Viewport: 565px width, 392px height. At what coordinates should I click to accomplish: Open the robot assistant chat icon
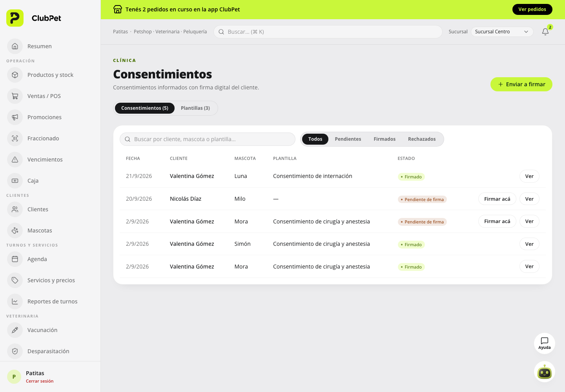pyautogui.click(x=545, y=372)
